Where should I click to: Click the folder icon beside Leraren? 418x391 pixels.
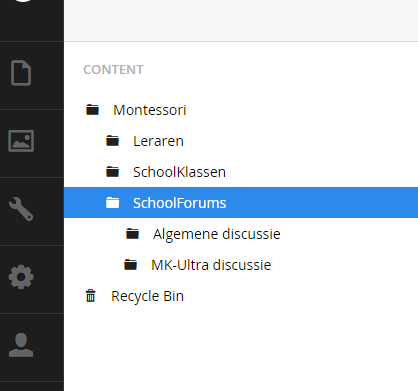[x=113, y=141]
